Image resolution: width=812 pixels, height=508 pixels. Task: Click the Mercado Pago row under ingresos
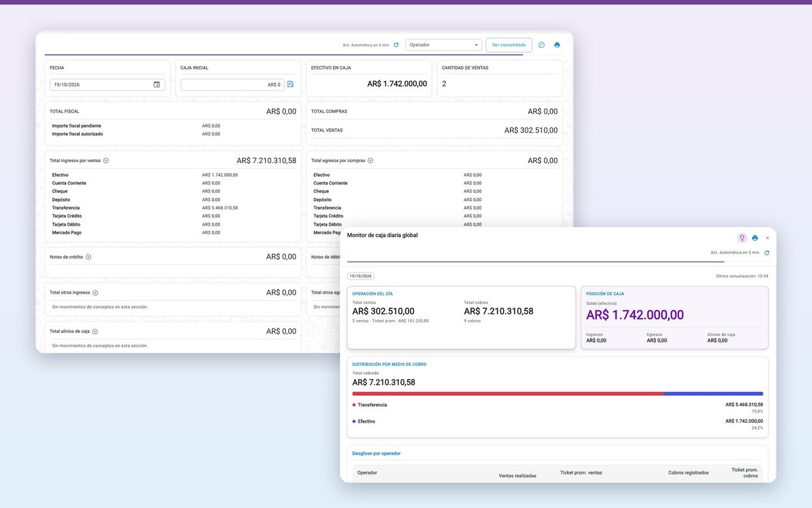point(173,233)
